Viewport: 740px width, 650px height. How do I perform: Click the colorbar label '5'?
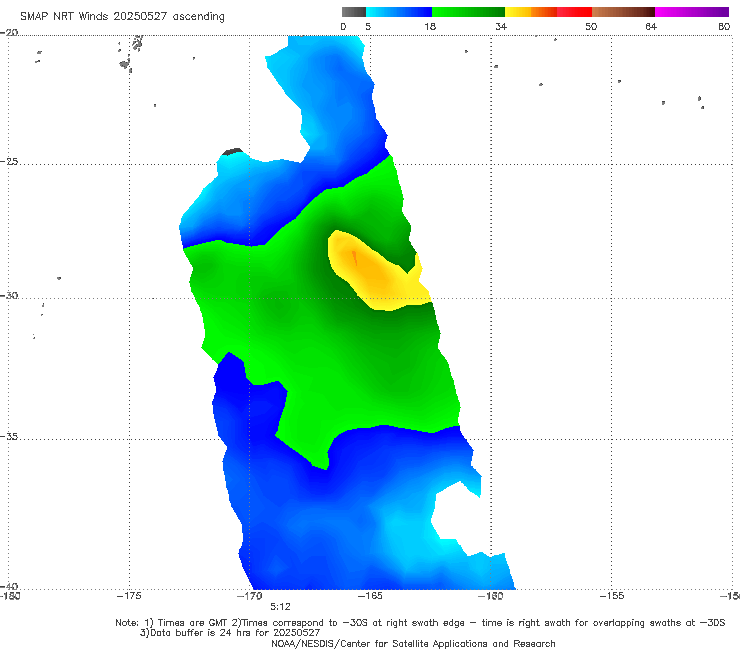(x=368, y=26)
